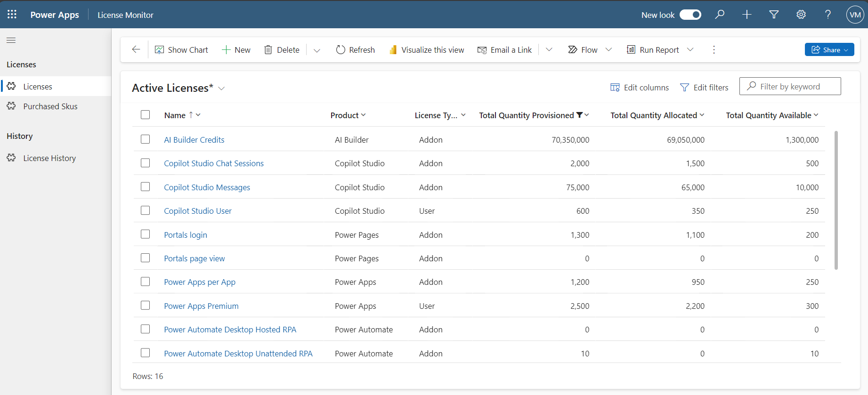This screenshot has height=395, width=868.
Task: Click the Show Chart button
Action: pyautogui.click(x=181, y=50)
